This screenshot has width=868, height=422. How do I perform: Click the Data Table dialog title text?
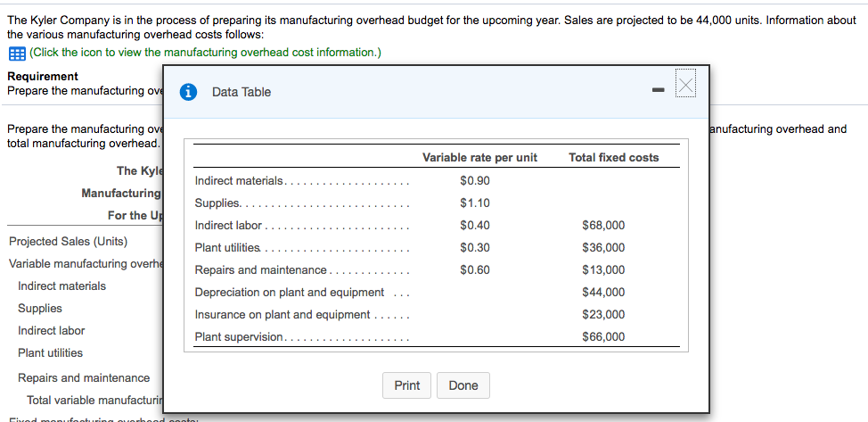[242, 92]
